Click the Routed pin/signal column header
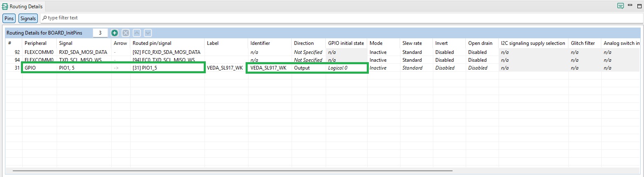644x177 pixels. click(167, 43)
